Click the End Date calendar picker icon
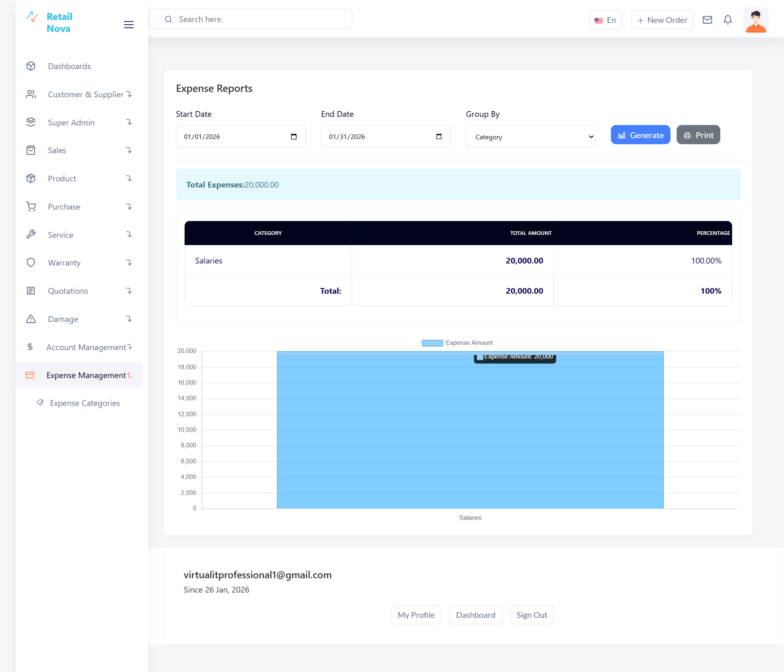 click(439, 136)
